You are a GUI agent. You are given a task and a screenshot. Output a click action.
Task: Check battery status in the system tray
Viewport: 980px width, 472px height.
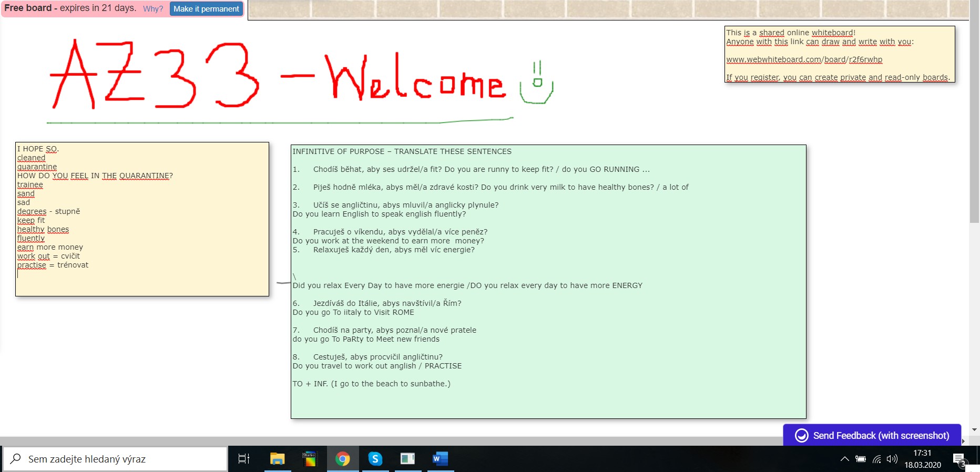pos(860,459)
